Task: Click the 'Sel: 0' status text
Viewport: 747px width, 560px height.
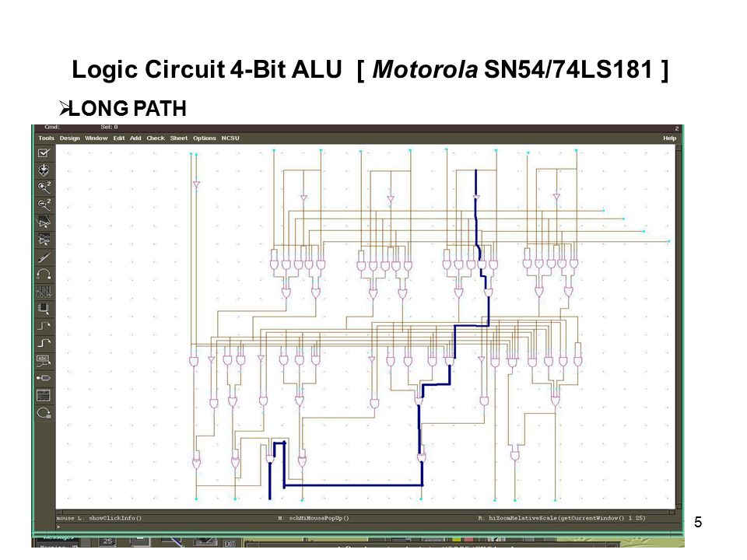Action: (x=109, y=127)
